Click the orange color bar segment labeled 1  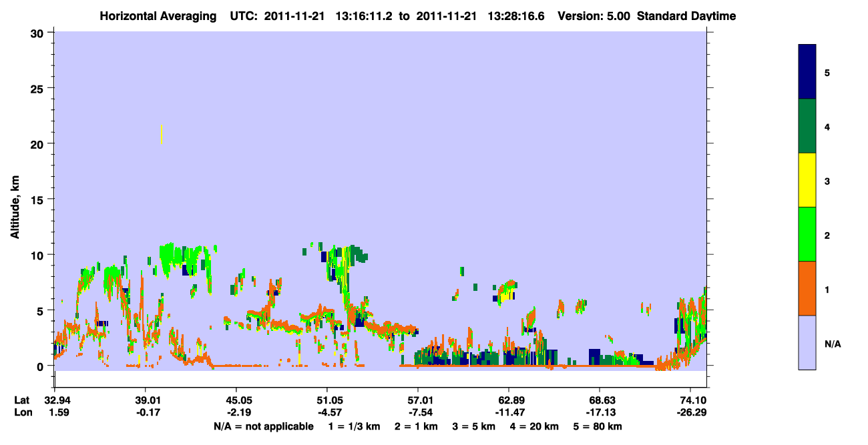(x=807, y=288)
